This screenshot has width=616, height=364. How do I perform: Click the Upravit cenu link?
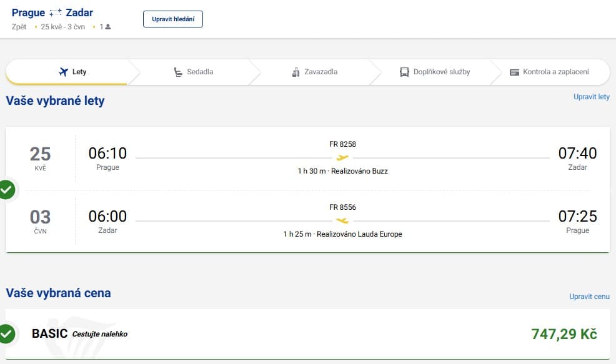(x=589, y=297)
